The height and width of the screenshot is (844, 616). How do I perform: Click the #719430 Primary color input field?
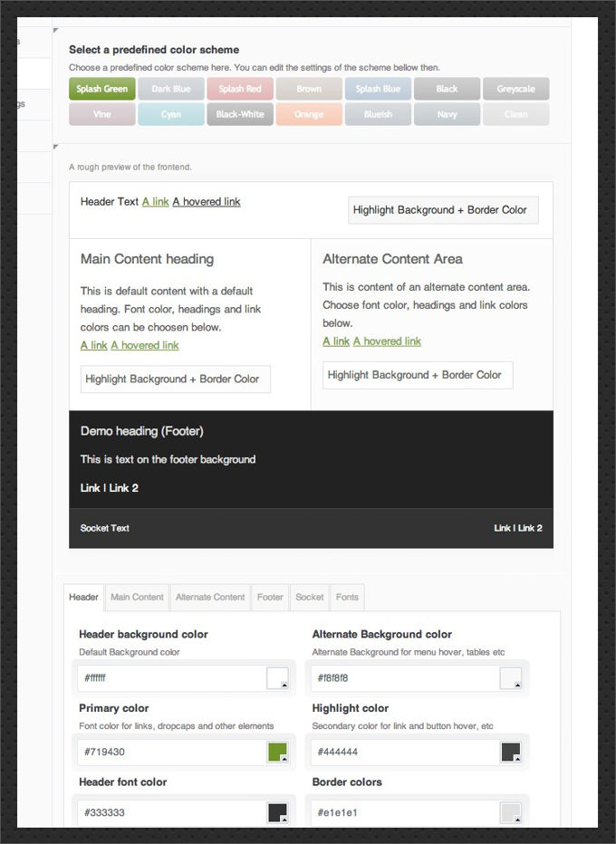172,751
